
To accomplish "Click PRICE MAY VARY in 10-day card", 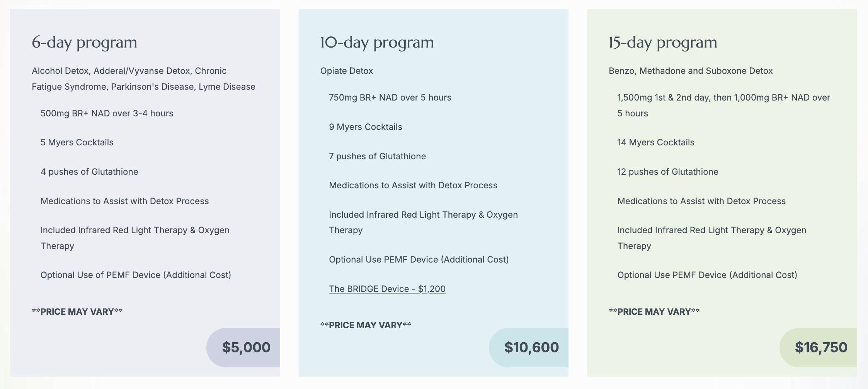I will 366,325.
